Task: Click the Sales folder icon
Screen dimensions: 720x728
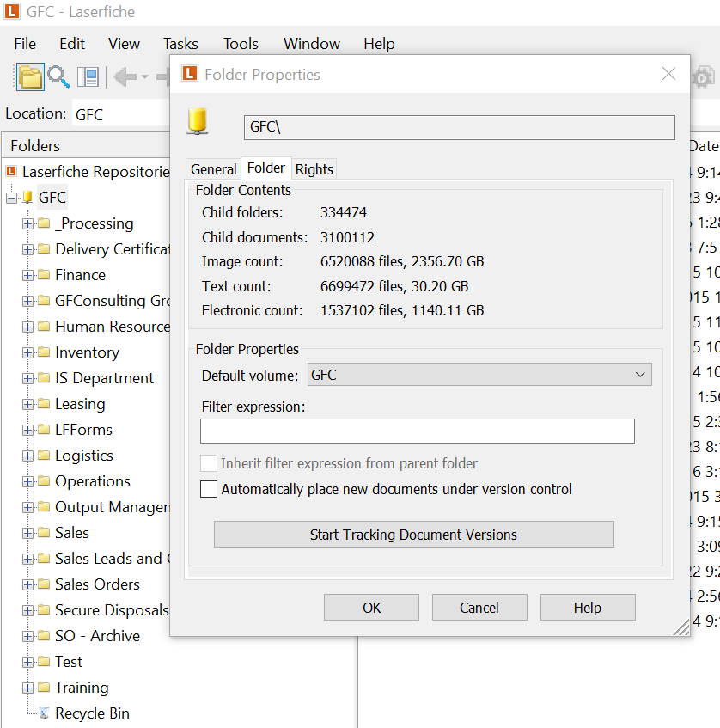Action: click(x=44, y=532)
